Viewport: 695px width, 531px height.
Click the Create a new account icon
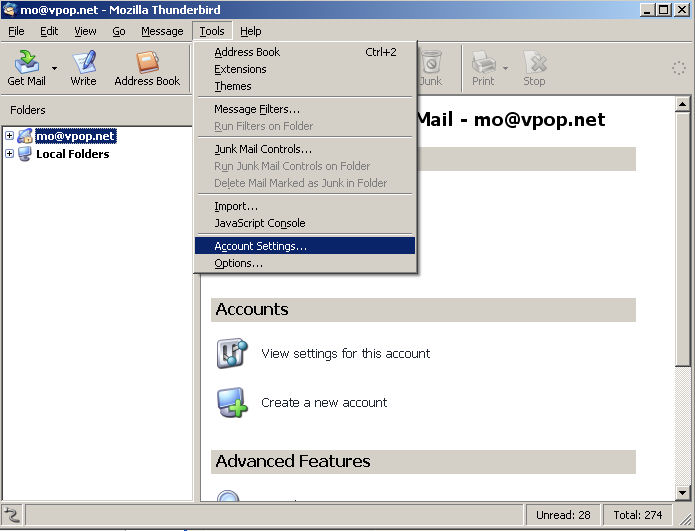pos(232,402)
